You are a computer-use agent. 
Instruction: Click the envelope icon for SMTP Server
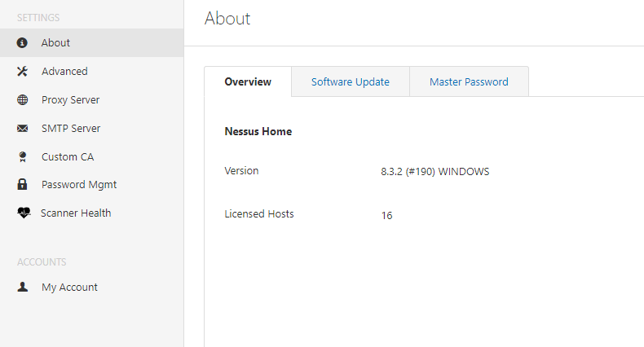click(23, 129)
